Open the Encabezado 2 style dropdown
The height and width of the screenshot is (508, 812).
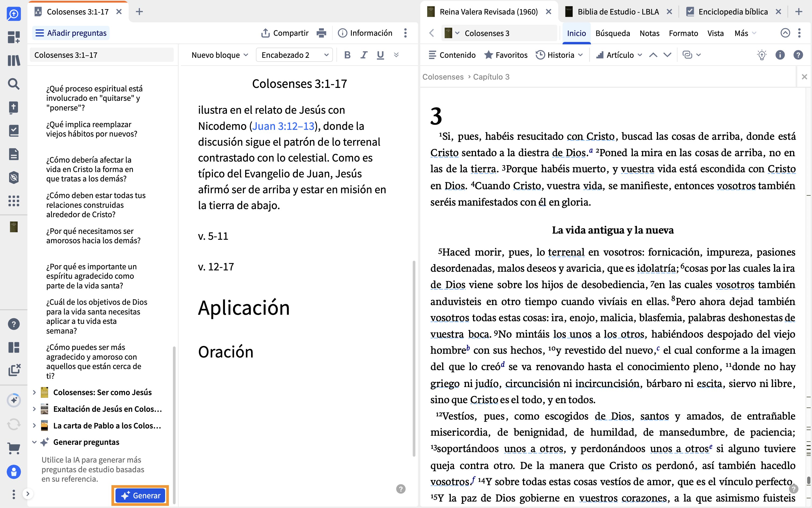click(x=294, y=55)
